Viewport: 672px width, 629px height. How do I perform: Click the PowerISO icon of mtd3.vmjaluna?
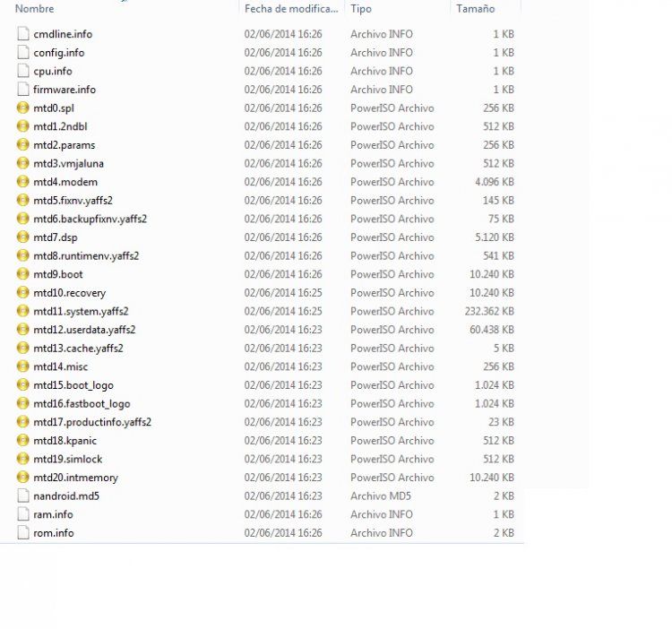pyautogui.click(x=22, y=163)
